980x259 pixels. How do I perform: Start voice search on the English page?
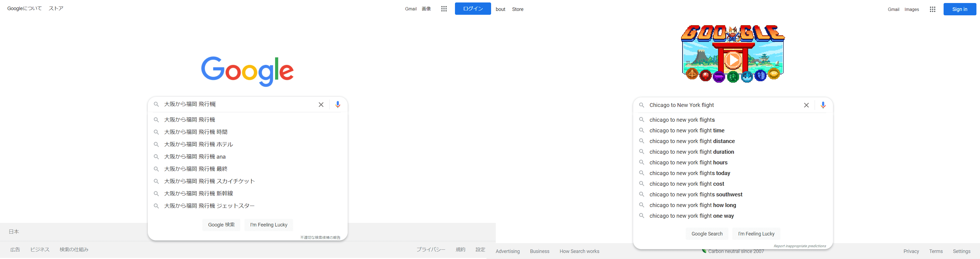(823, 105)
